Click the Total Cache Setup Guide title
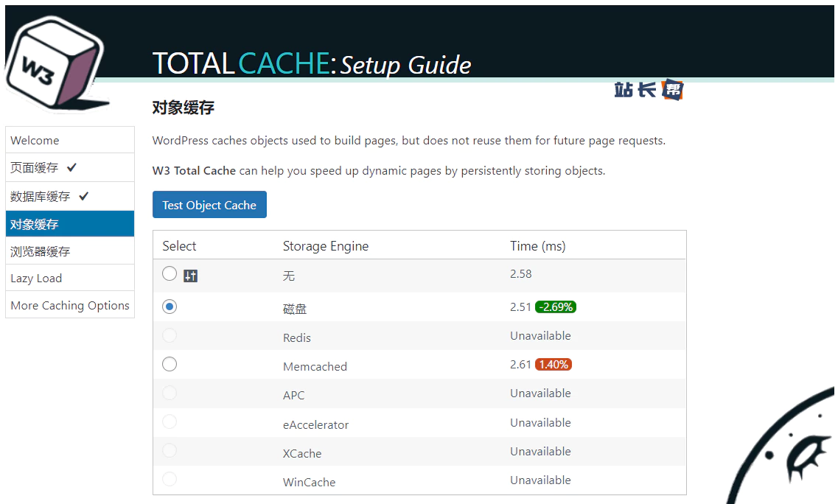The width and height of the screenshot is (838, 504). 311,64
